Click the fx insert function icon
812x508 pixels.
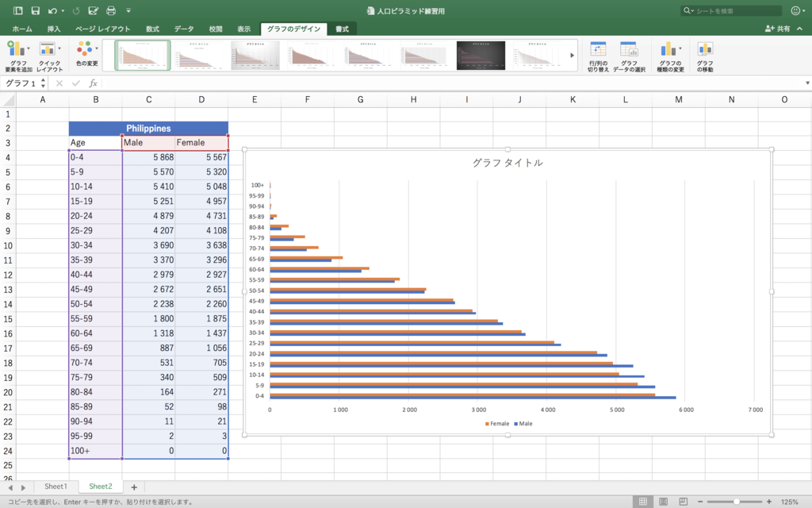pyautogui.click(x=94, y=83)
